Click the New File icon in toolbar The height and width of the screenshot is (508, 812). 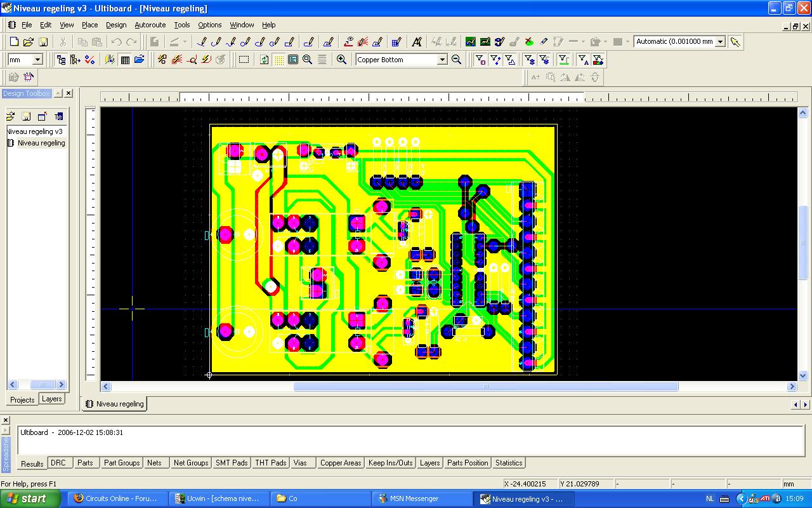coord(14,42)
